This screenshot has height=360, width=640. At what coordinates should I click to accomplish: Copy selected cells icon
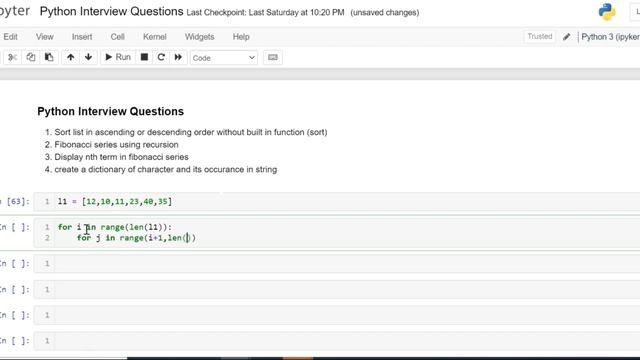pyautogui.click(x=31, y=58)
